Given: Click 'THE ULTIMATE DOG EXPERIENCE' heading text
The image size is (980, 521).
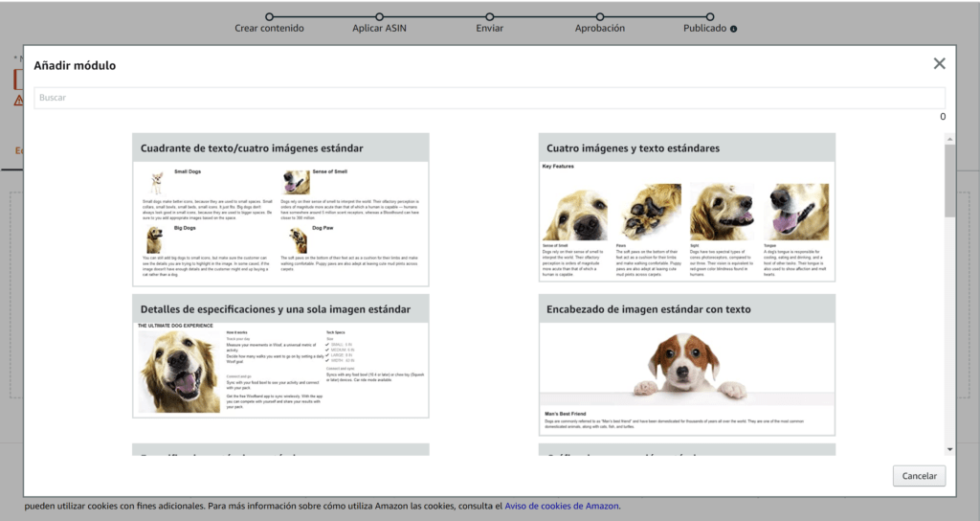Looking at the screenshot, I should 175,326.
